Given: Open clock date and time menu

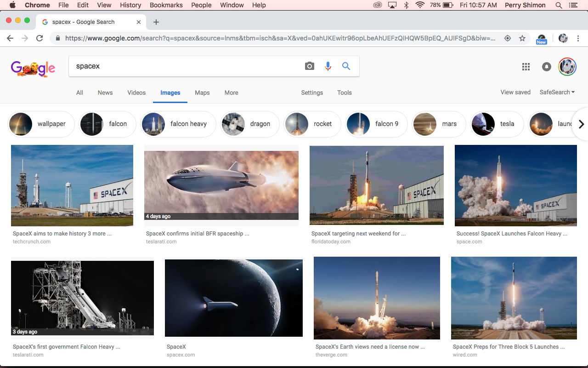Looking at the screenshot, I should [478, 5].
